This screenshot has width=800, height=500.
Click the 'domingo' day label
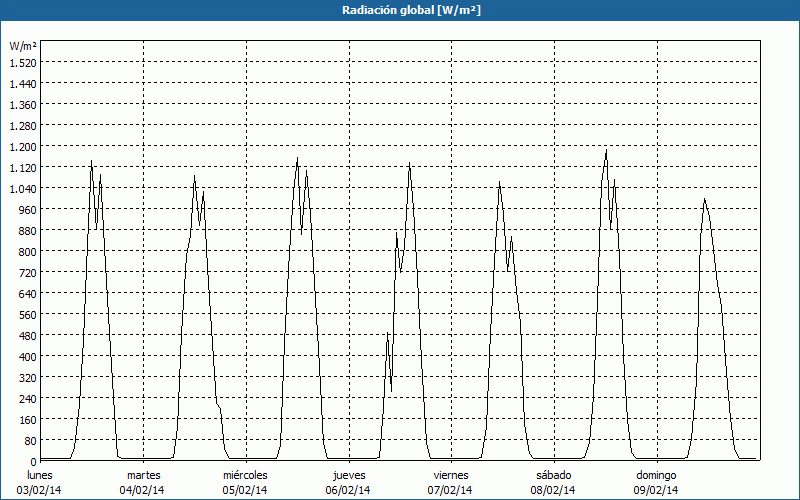pos(656,476)
